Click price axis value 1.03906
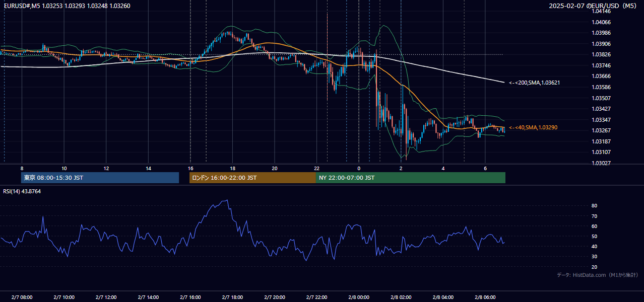The image size is (644, 302). pos(602,44)
